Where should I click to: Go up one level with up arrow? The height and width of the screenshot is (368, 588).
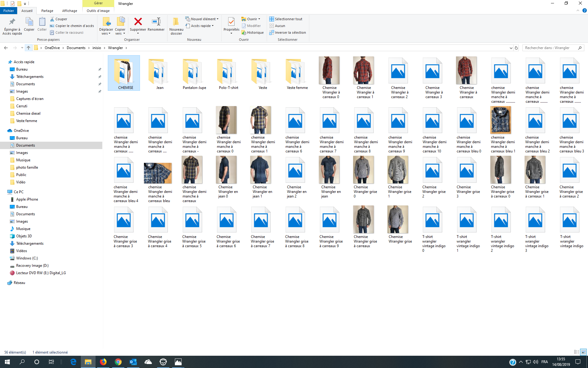click(28, 48)
